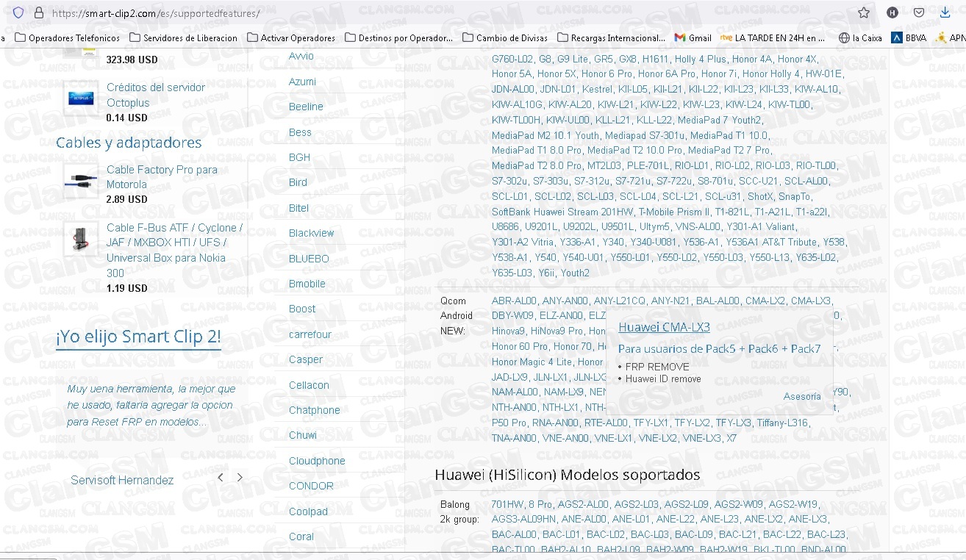Click the Asesoría link in popup

(802, 396)
